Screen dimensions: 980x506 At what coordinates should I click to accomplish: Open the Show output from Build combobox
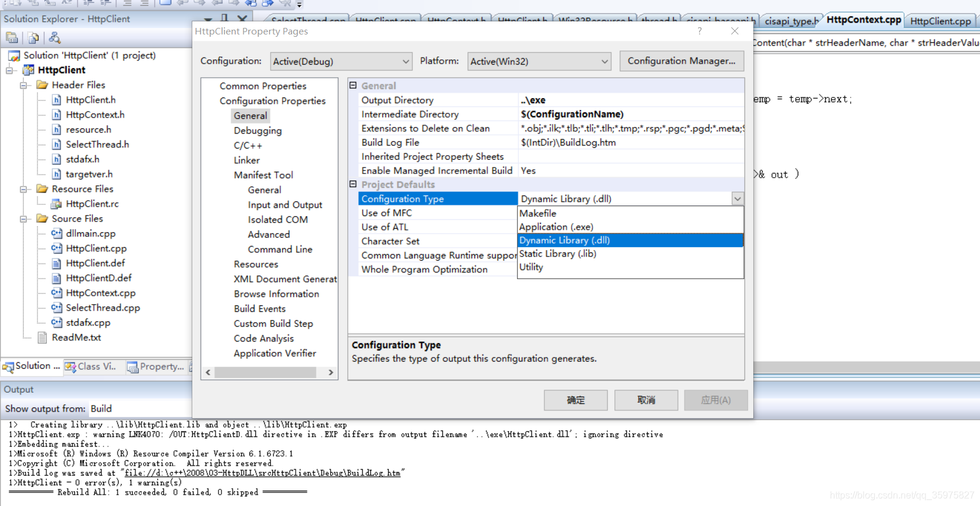140,409
